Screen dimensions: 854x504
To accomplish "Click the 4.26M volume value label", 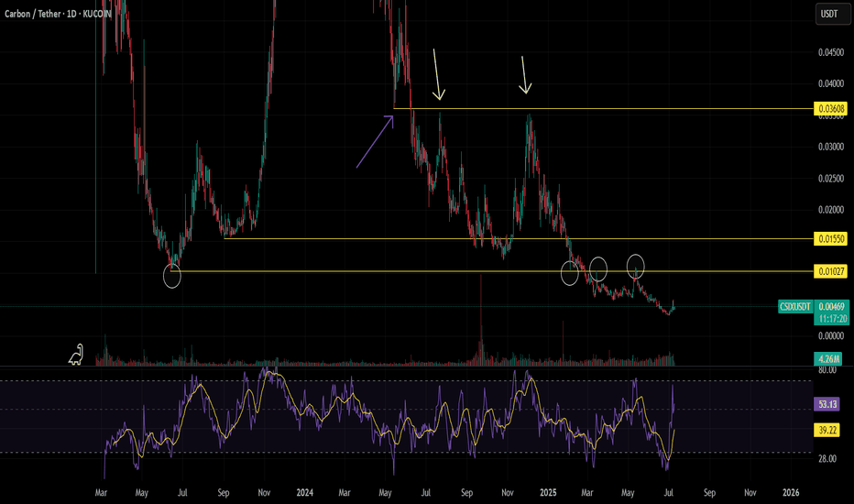I will click(827, 359).
